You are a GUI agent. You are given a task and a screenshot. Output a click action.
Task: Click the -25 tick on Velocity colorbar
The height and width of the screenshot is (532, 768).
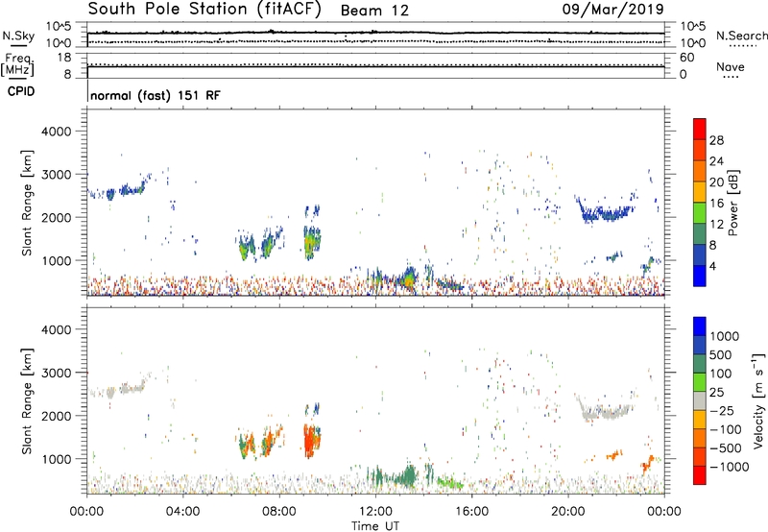click(x=722, y=410)
